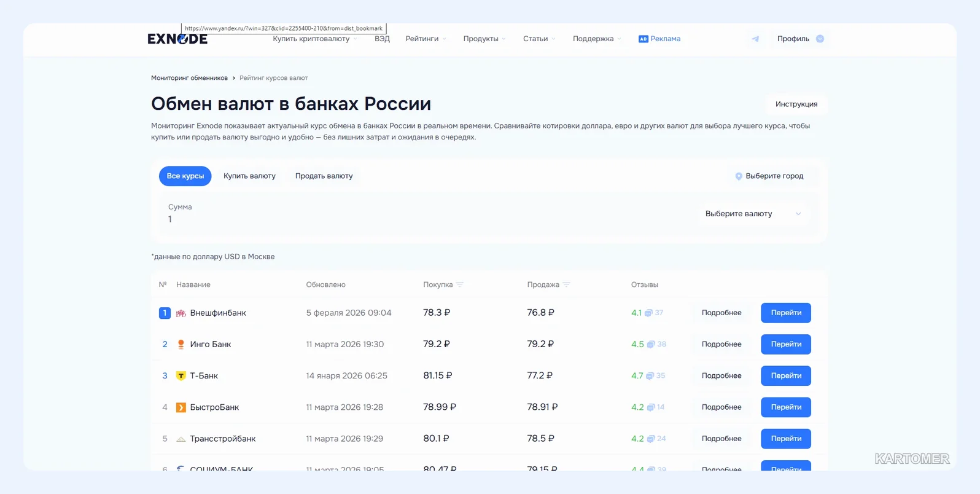Expand the Рейтинги dropdown menu
This screenshot has width=980, height=494.
426,39
